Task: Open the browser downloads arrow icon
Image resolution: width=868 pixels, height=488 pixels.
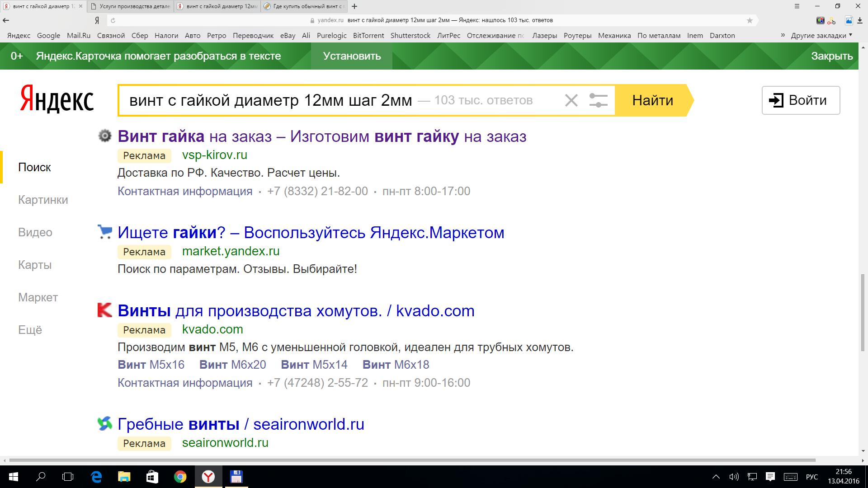Action: point(860,20)
